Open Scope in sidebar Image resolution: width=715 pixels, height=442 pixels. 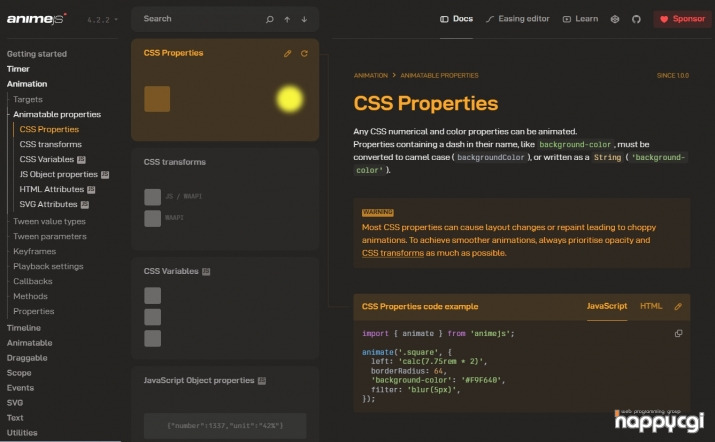coord(19,373)
